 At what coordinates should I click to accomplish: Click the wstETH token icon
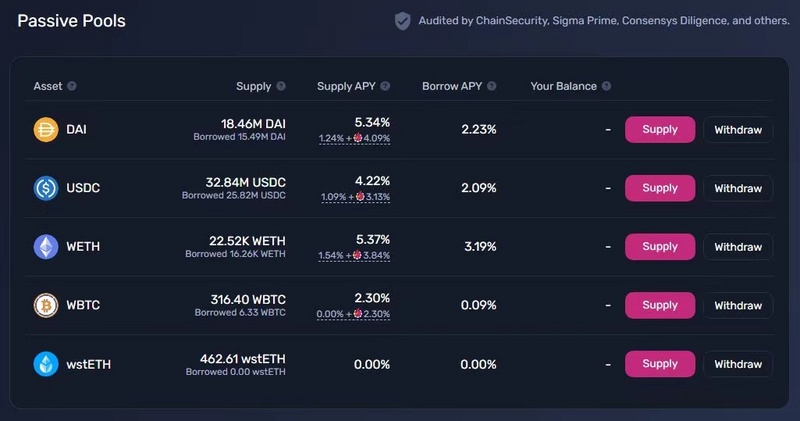click(x=46, y=364)
